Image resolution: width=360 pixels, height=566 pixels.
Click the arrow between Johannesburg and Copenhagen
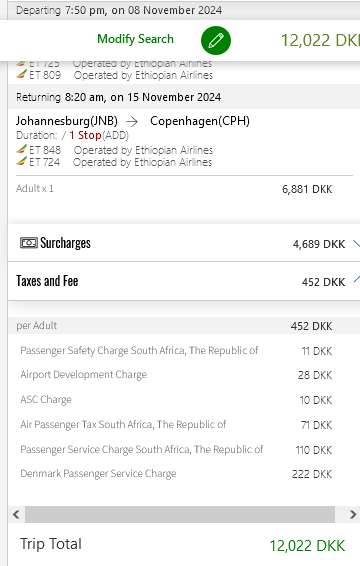pyautogui.click(x=133, y=122)
